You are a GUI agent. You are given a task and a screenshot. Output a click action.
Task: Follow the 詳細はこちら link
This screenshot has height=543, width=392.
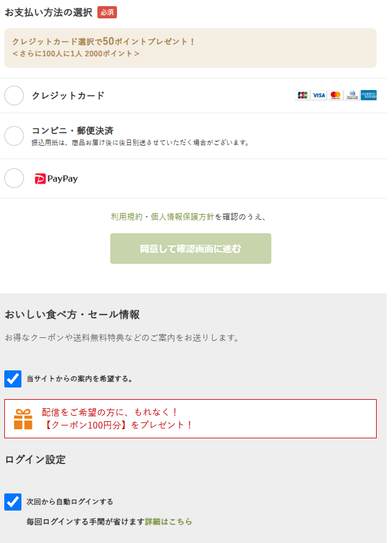point(168,522)
